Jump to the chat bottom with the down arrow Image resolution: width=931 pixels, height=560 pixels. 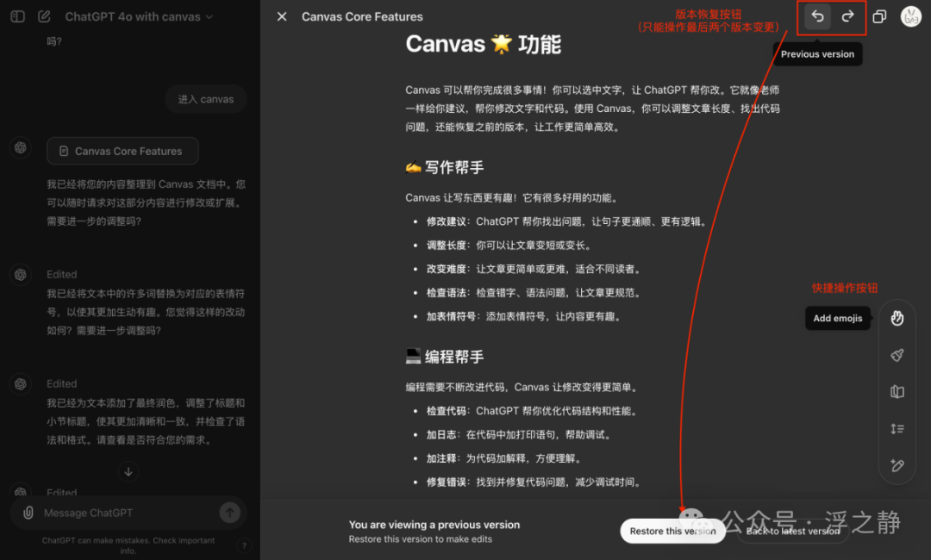(128, 472)
